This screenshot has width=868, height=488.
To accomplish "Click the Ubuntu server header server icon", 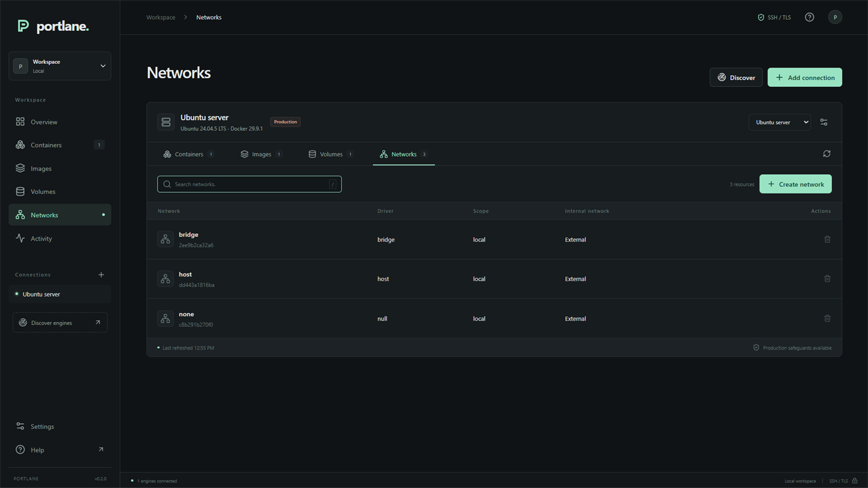I will (166, 122).
